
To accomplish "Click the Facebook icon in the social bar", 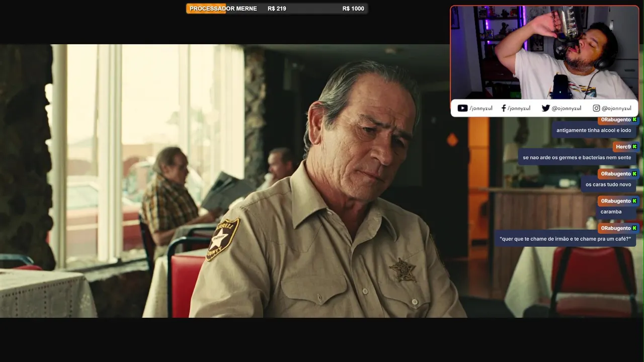I will point(503,108).
